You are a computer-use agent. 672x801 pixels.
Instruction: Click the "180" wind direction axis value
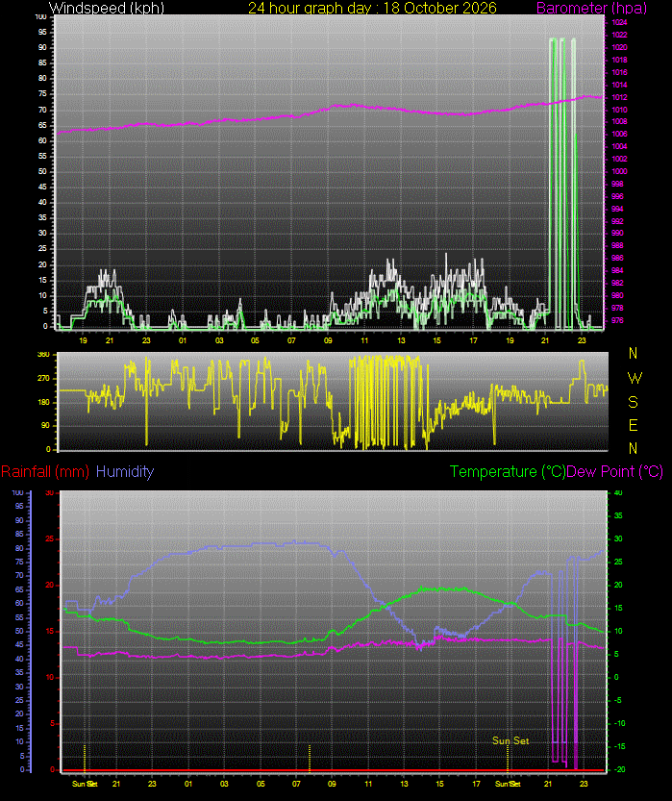44,402
